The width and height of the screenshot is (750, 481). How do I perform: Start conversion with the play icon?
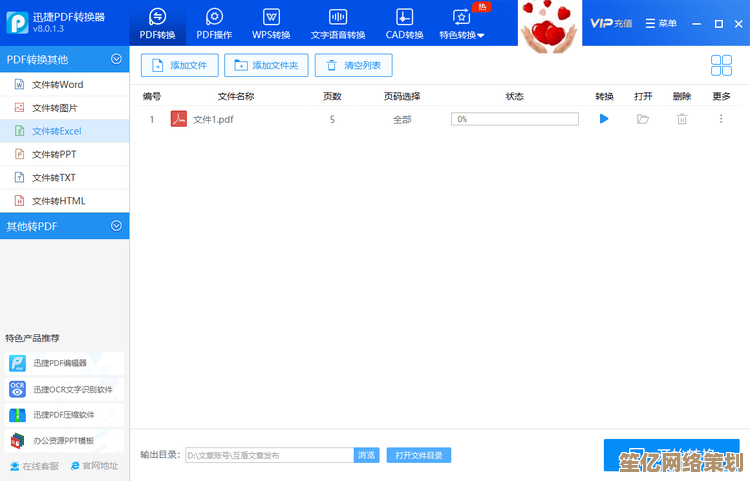tap(604, 119)
